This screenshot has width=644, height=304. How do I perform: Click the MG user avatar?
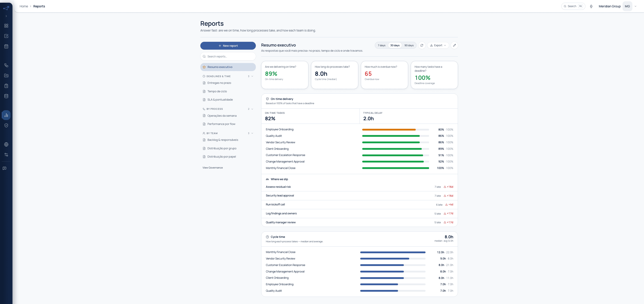coord(627,6)
